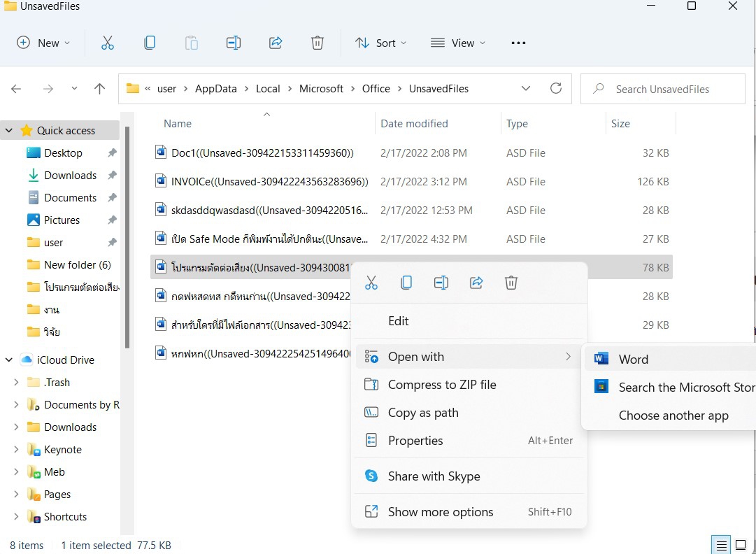The height and width of the screenshot is (554, 756).
Task: Expand the Keynote folder in iCloud Drive
Action: point(16,449)
